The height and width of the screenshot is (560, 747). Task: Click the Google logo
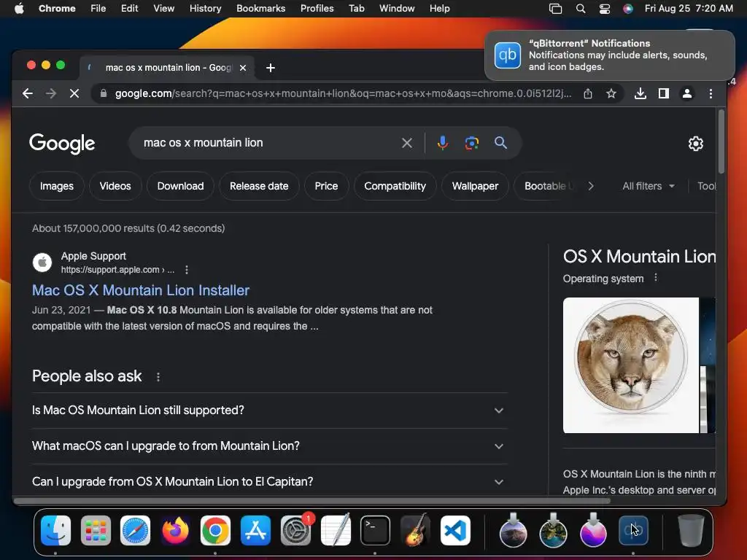click(x=62, y=144)
